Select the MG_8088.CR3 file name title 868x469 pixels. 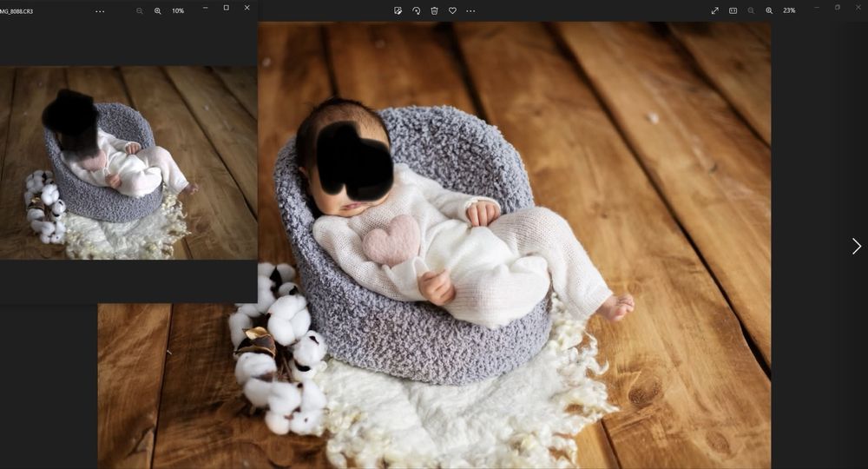point(16,11)
